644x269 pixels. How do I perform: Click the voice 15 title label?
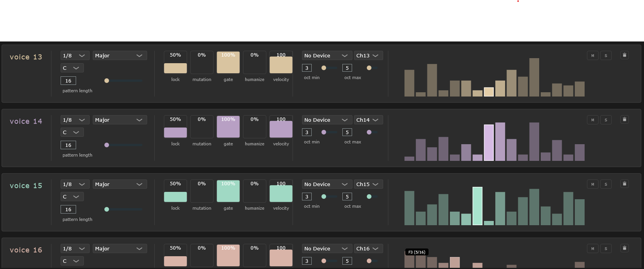(26, 186)
